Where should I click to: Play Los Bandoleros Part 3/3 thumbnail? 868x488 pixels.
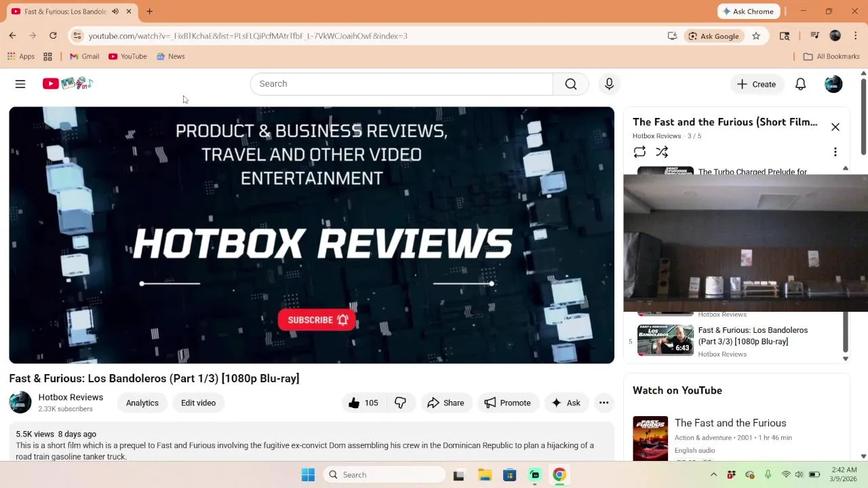[x=665, y=340]
